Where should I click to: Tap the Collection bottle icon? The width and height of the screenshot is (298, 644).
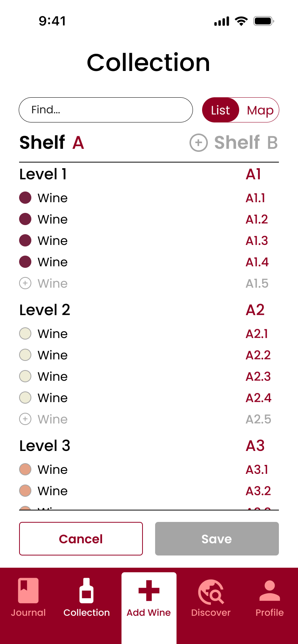tap(86, 591)
